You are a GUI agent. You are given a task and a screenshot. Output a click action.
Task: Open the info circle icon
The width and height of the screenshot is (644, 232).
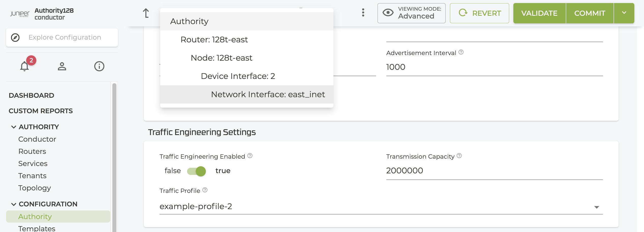99,67
